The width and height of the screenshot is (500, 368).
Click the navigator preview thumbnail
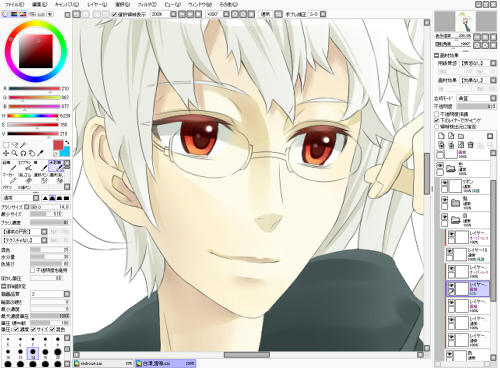[466, 21]
